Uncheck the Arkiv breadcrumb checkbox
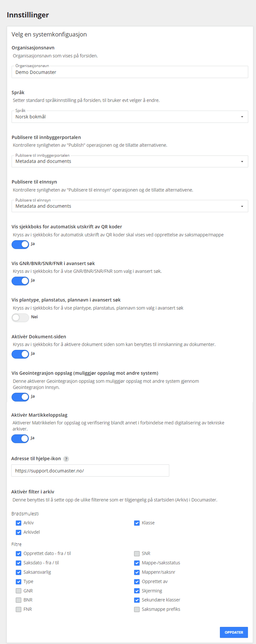The width and height of the screenshot is (256, 644). 19,523
